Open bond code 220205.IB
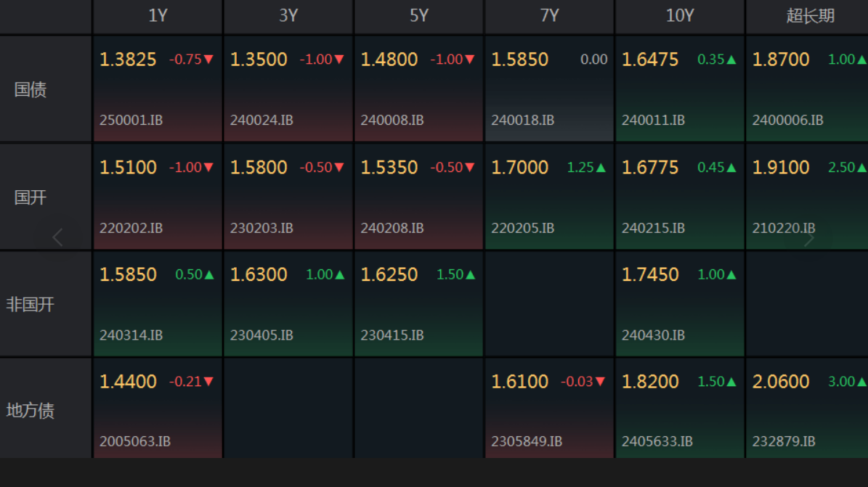Image resolution: width=868 pixels, height=487 pixels. (522, 228)
